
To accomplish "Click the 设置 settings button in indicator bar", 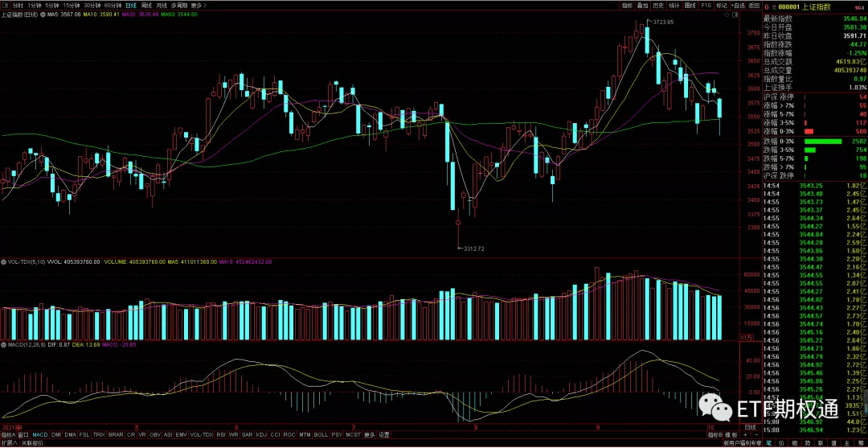I will (384, 434).
